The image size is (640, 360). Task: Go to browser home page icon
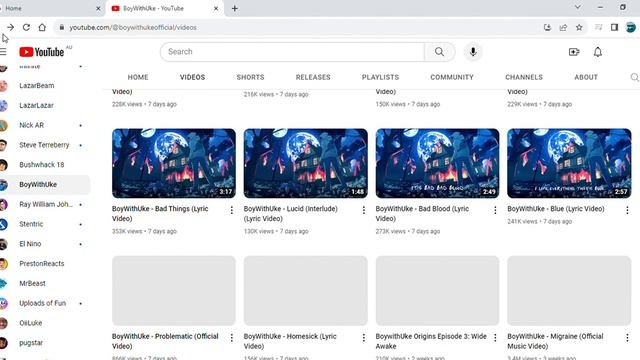(42, 27)
